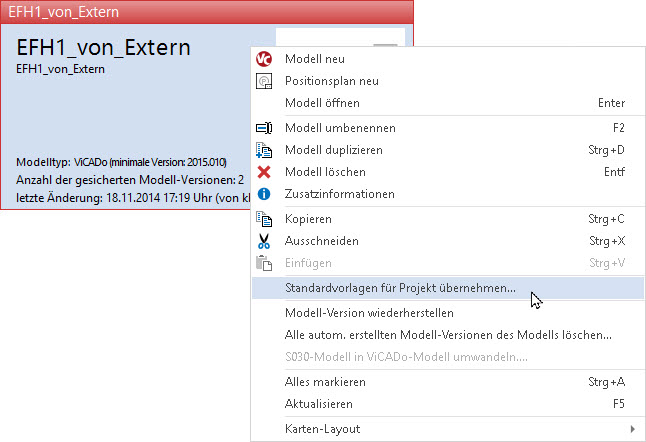Select Aktualisieren menu entry
This screenshot has width=646, height=442.
click(x=447, y=404)
